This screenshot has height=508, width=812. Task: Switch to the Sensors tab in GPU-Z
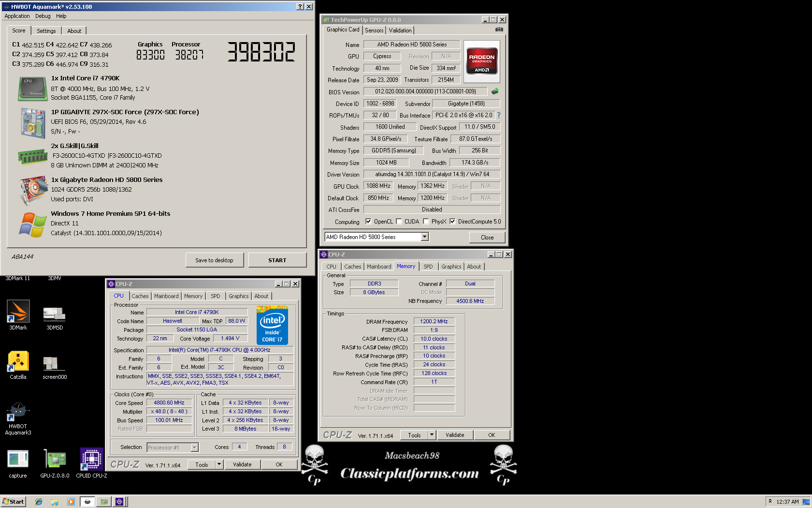click(374, 30)
